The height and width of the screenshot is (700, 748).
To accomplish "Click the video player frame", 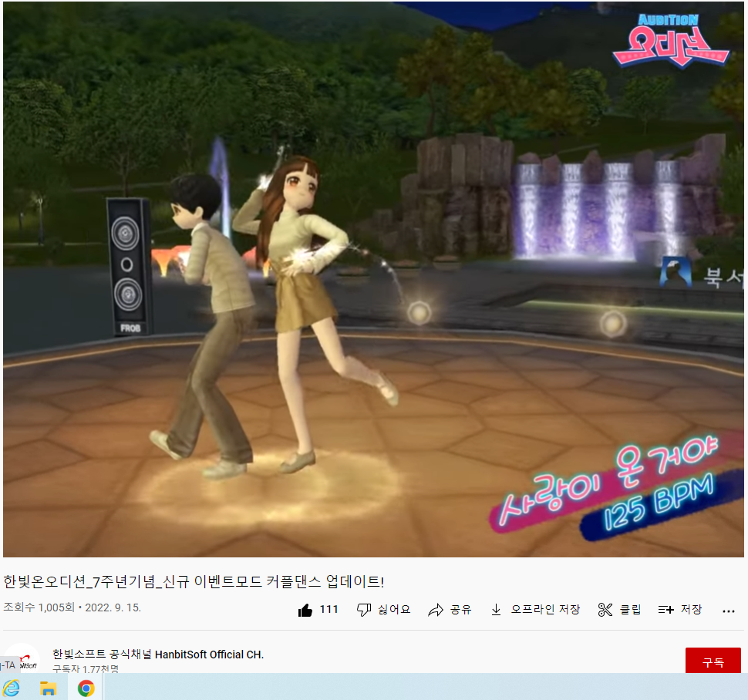I will pyautogui.click(x=373, y=279).
